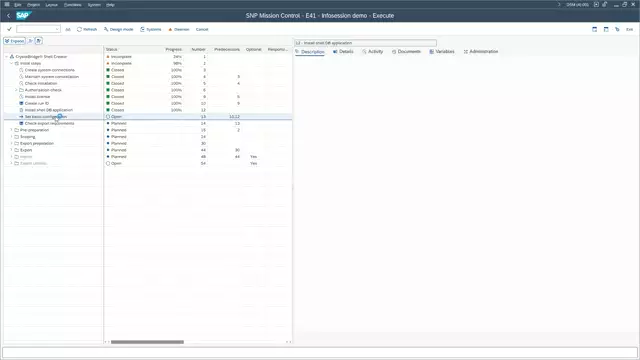Click the Systems toolbar button
This screenshot has width=640, height=360.
[x=151, y=29]
